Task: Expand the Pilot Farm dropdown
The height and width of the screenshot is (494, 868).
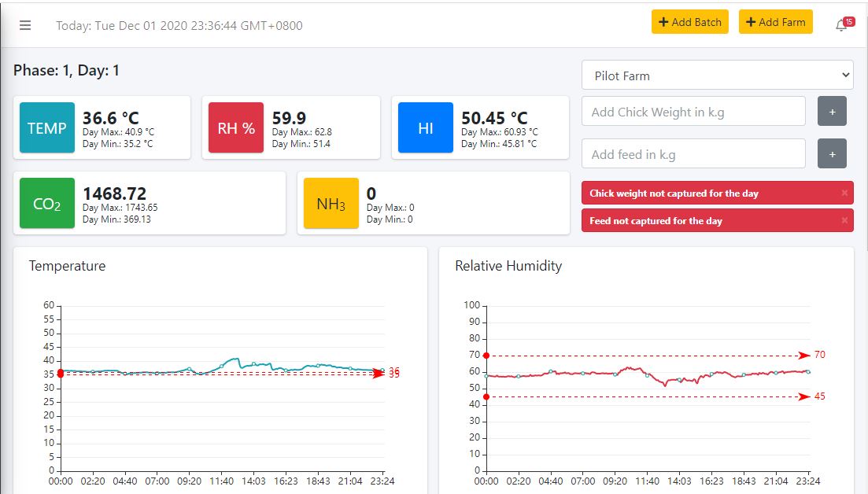Action: point(717,76)
